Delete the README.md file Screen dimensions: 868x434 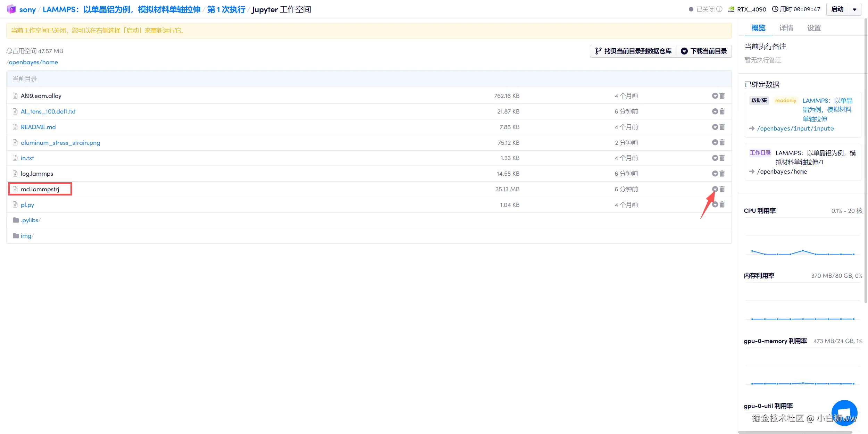(722, 127)
